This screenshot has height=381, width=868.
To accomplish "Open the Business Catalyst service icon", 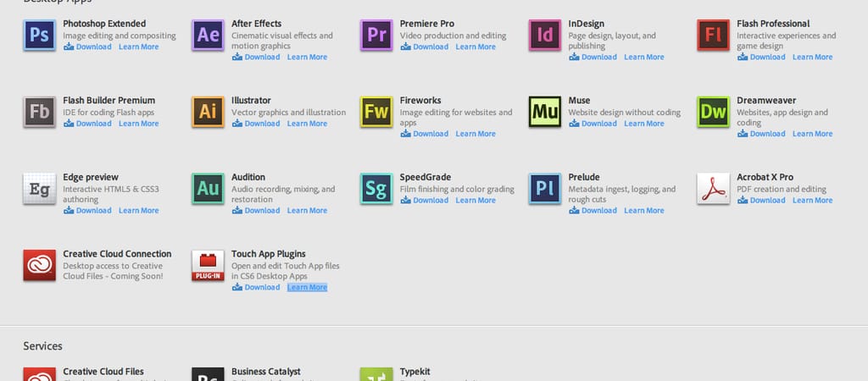I will tap(208, 374).
